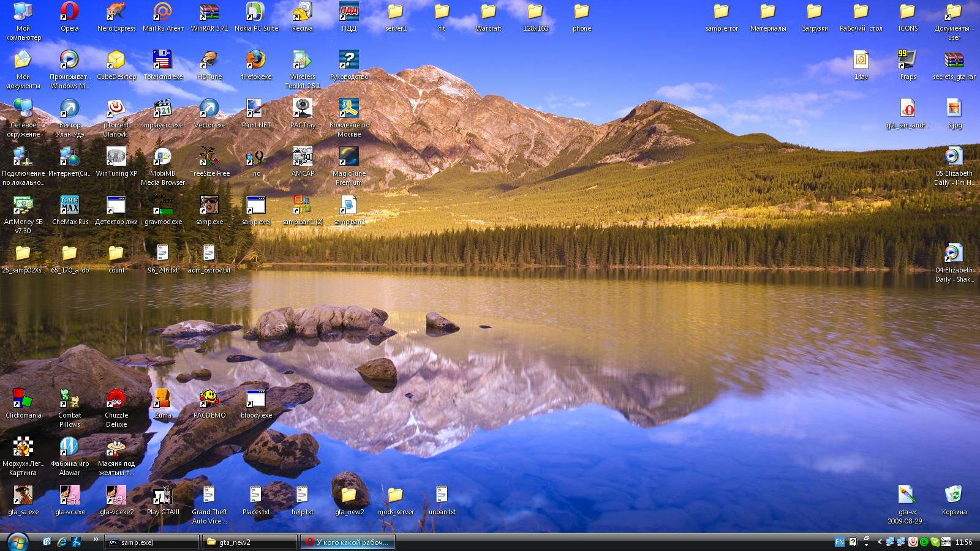Click the Windows Start orb button

coord(17,541)
